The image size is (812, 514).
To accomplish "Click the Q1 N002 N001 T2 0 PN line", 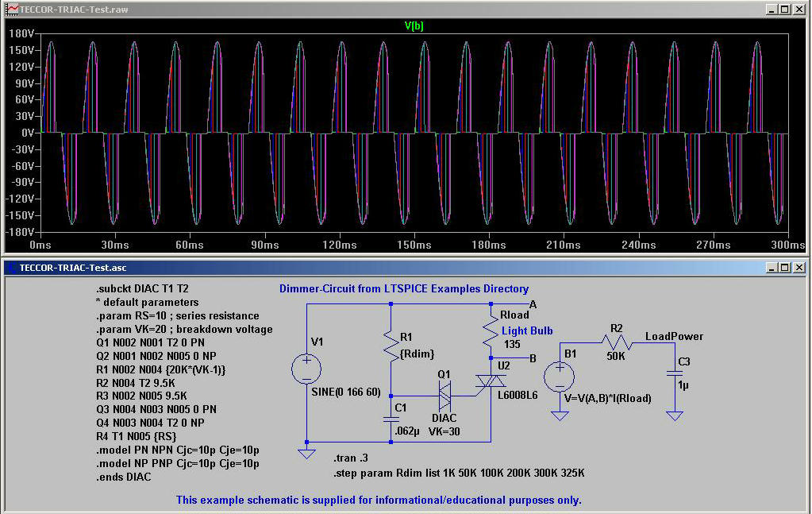I will coord(150,342).
